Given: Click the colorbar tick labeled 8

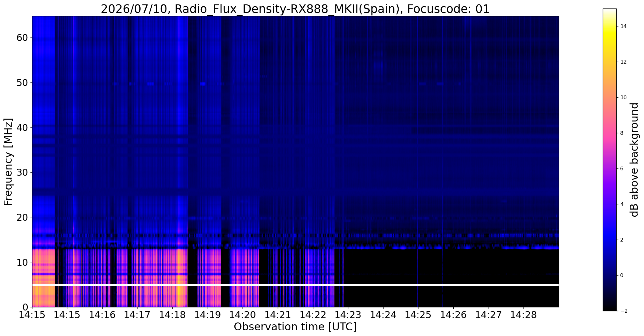Looking at the screenshot, I should coord(621,133).
